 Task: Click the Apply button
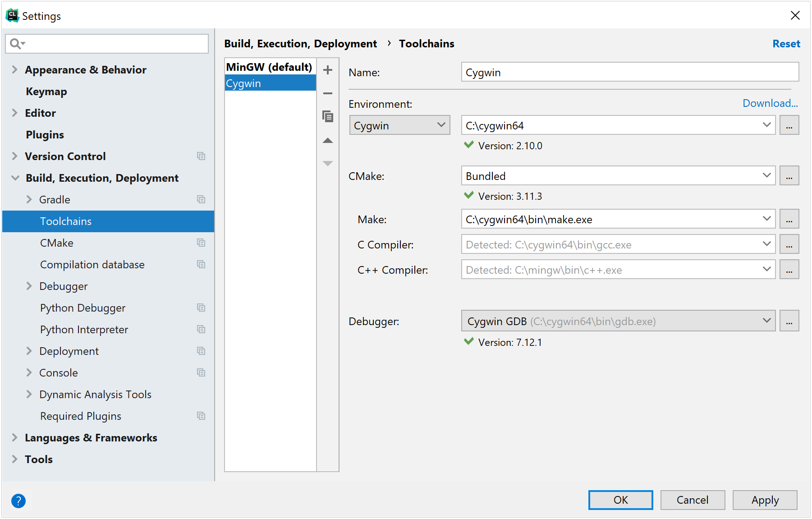pos(765,500)
